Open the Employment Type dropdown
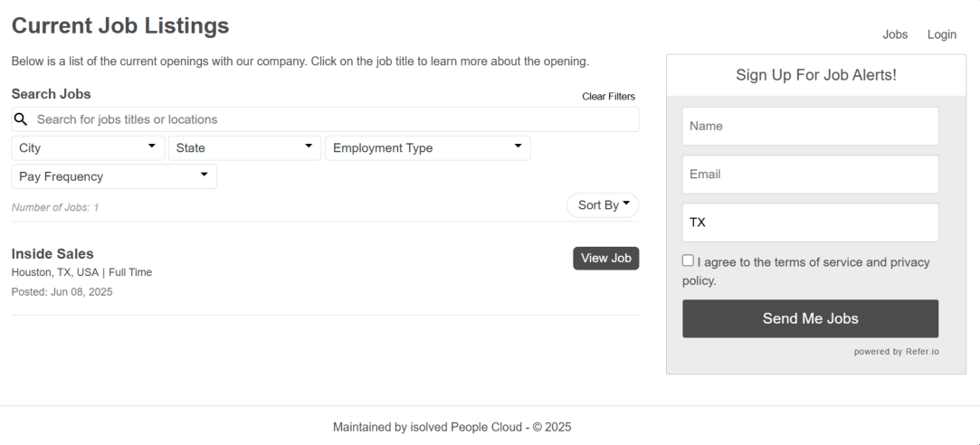This screenshot has width=980, height=445. tap(427, 148)
